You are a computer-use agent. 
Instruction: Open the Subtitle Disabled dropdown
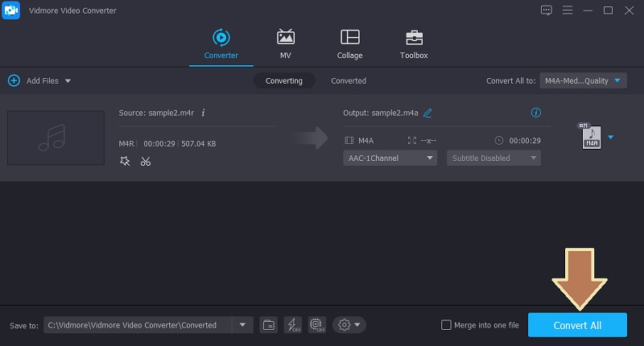pyautogui.click(x=493, y=158)
